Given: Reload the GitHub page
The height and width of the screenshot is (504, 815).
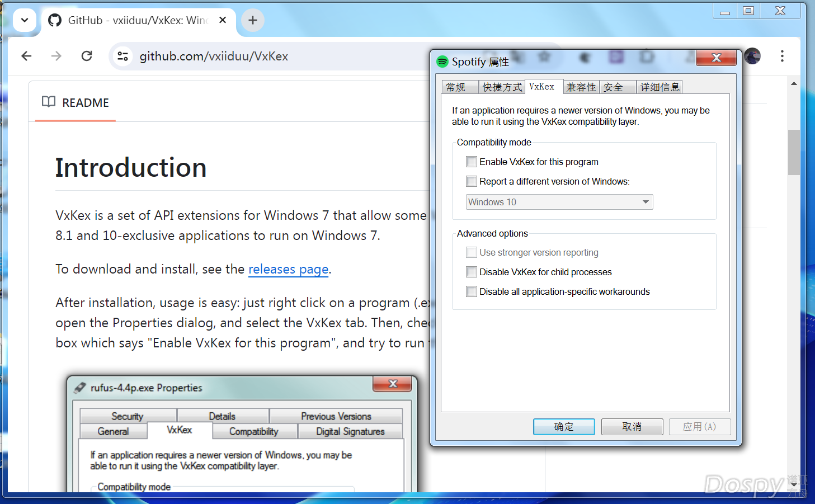Looking at the screenshot, I should (87, 56).
